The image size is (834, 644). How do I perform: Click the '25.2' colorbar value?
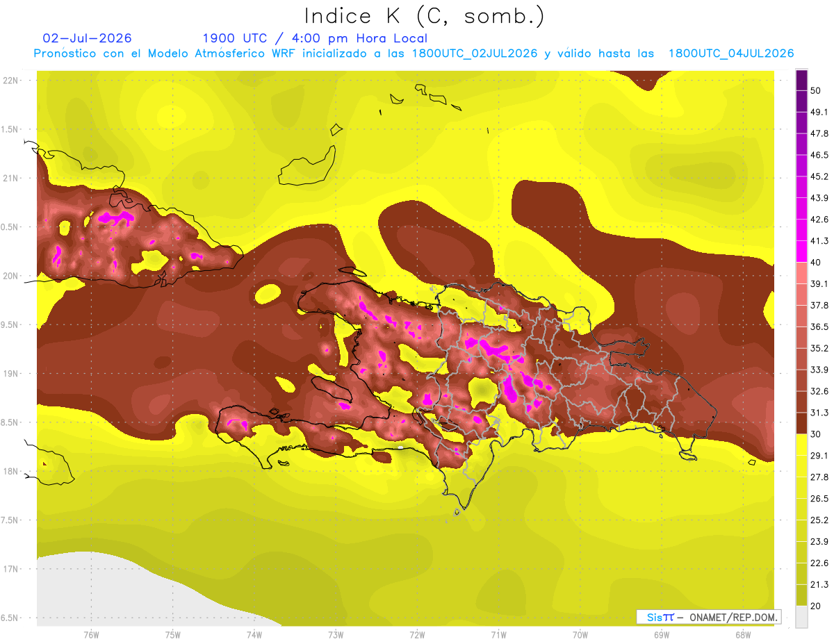coord(819,520)
